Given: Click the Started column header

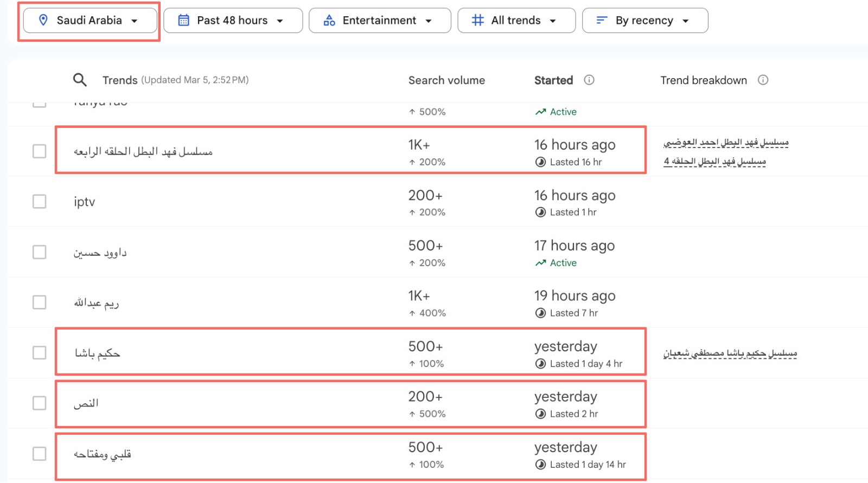Looking at the screenshot, I should (553, 80).
